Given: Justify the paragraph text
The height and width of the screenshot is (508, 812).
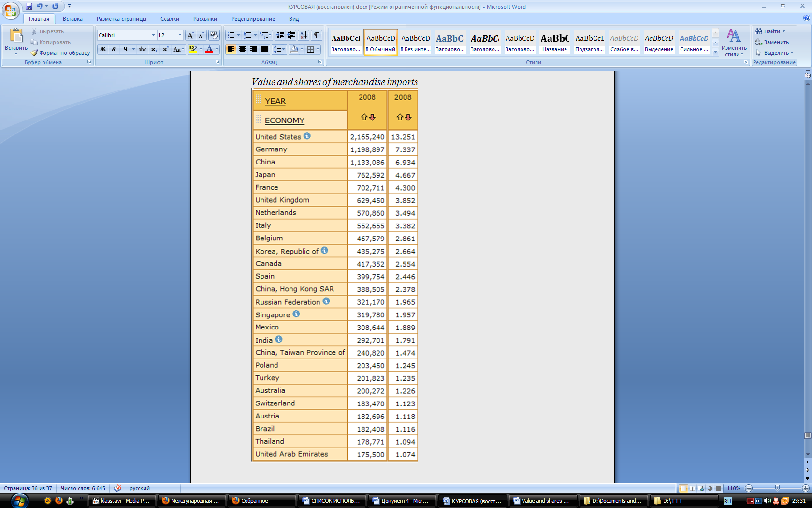Looking at the screenshot, I should coord(265,49).
